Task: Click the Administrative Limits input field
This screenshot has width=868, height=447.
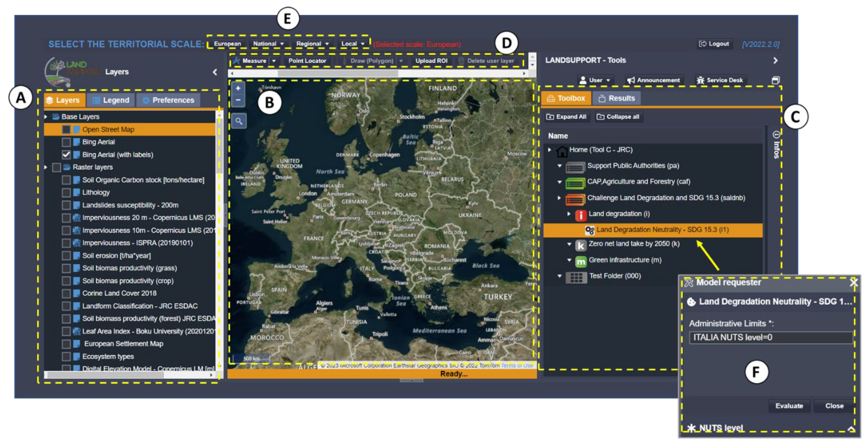Action: 770,337
